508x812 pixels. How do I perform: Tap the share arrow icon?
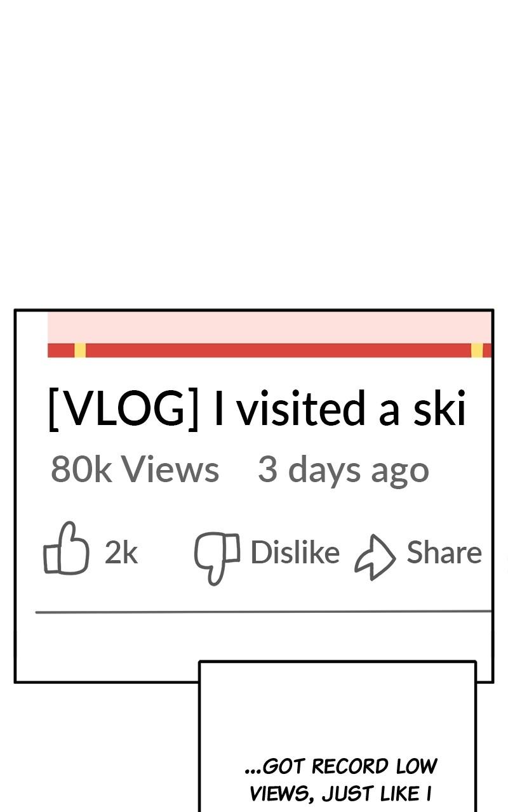(x=375, y=558)
